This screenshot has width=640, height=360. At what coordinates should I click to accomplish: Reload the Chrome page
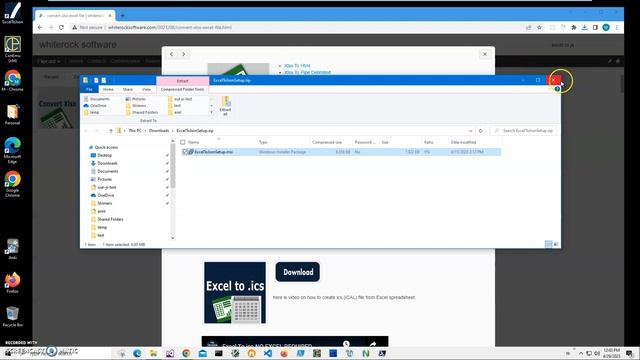point(61,27)
